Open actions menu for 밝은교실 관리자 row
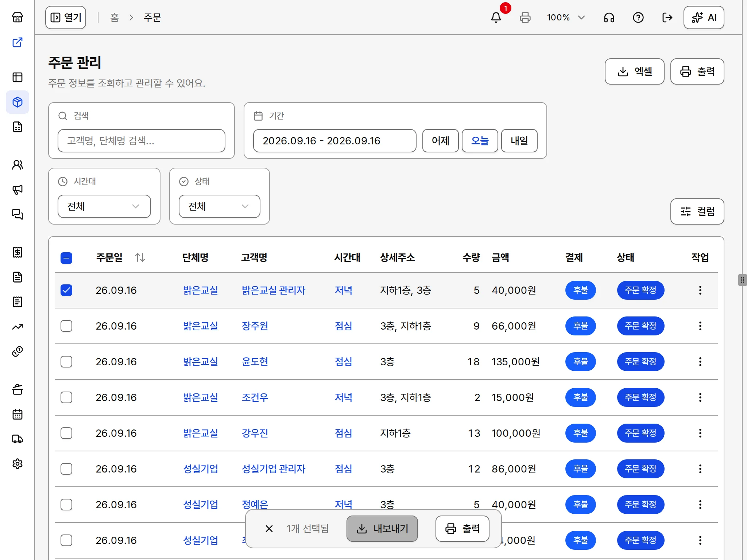The image size is (747, 560). (x=700, y=290)
